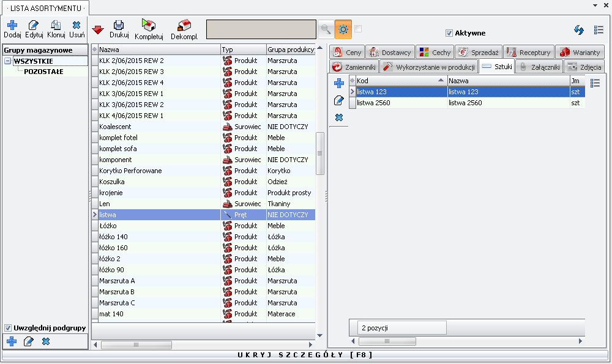Toggle the Uwzględnij podgrupy checkbox

8,328
